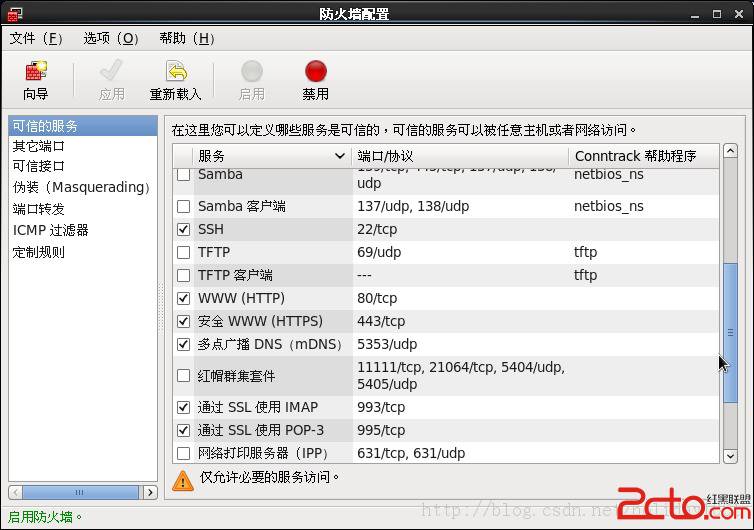
Task: Check the TFTP 客户端 checkbox
Action: coord(183,276)
